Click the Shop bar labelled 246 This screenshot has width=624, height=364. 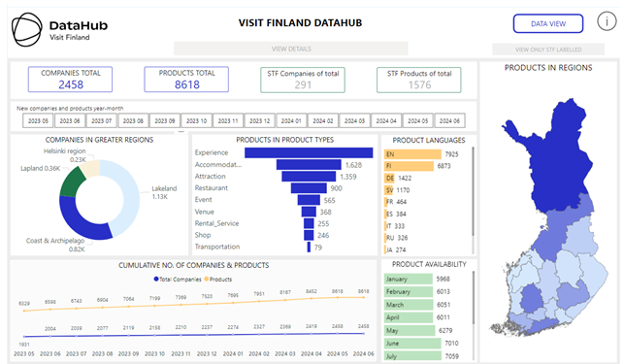pos(309,235)
